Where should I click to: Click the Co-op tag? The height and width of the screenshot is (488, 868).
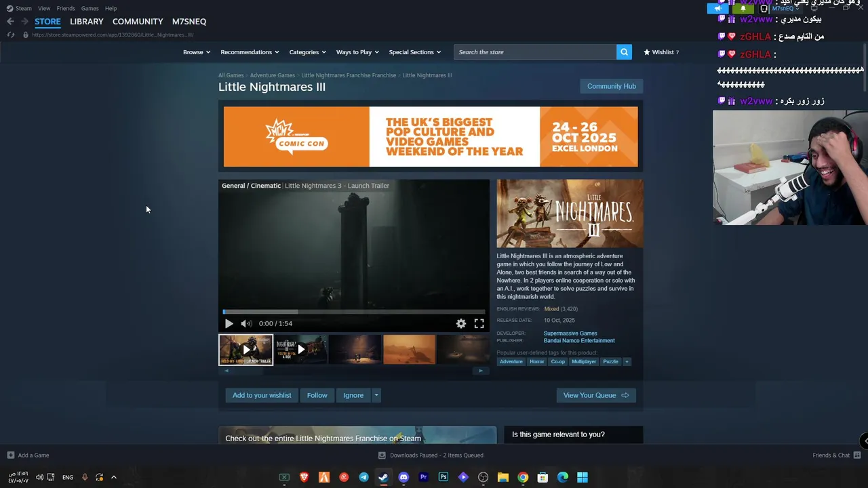(558, 362)
